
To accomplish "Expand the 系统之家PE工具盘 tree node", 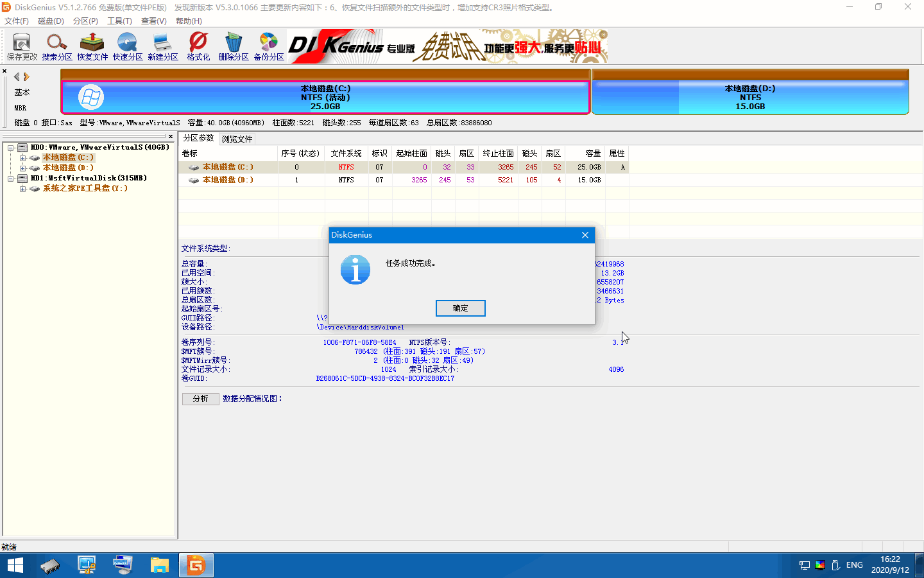I will tap(22, 189).
